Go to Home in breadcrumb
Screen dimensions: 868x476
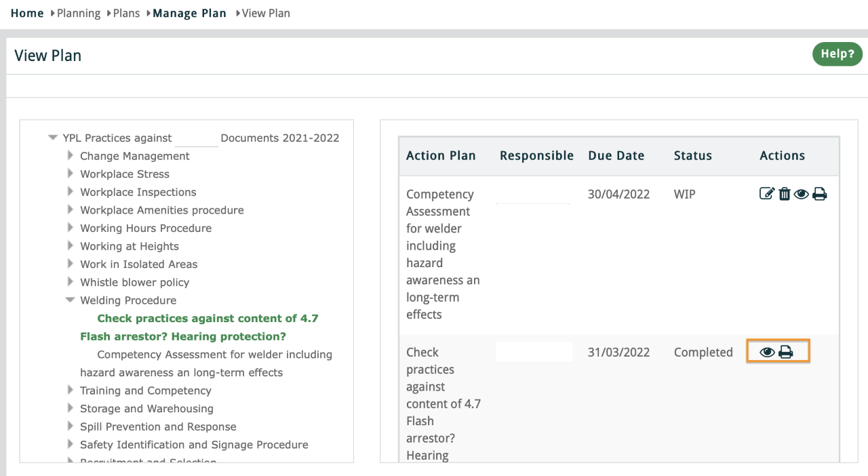pyautogui.click(x=27, y=14)
